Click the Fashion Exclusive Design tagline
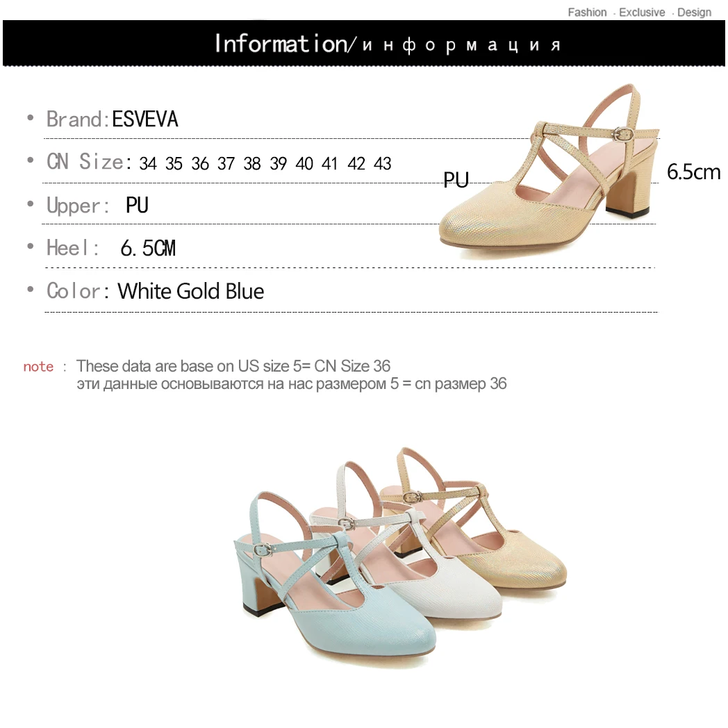The width and height of the screenshot is (728, 728). (639, 13)
